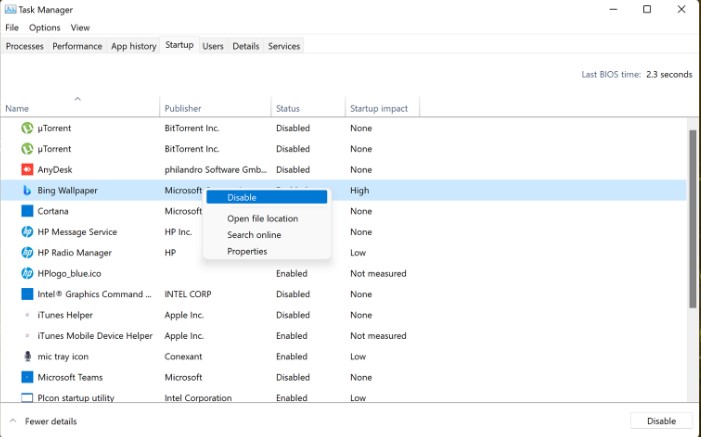701x437 pixels.
Task: Click the Cortana app icon
Action: [x=28, y=211]
